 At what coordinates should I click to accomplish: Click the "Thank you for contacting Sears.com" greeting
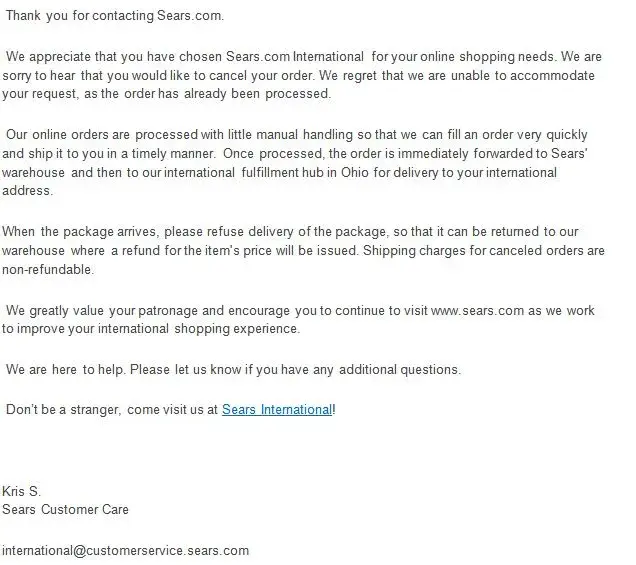click(114, 17)
